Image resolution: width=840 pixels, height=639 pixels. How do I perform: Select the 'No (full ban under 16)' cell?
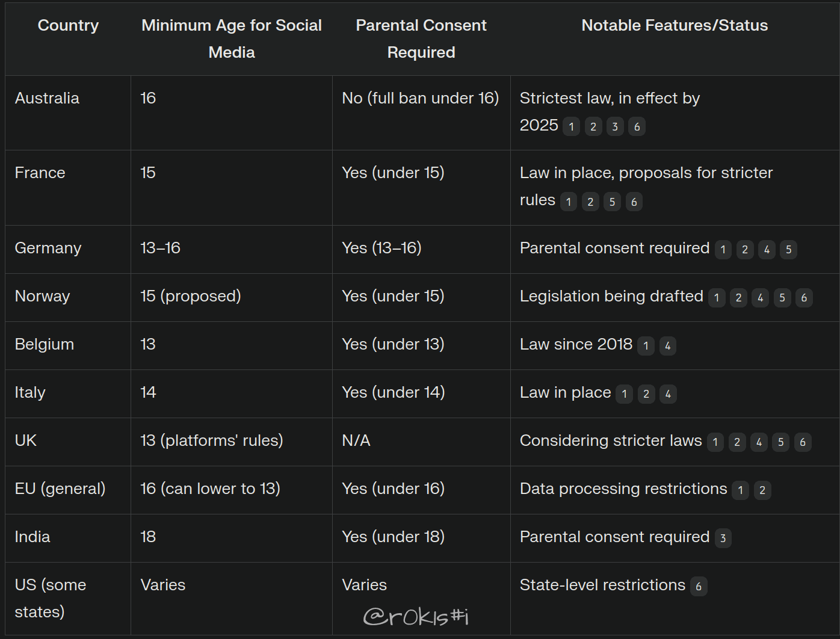pyautogui.click(x=421, y=113)
